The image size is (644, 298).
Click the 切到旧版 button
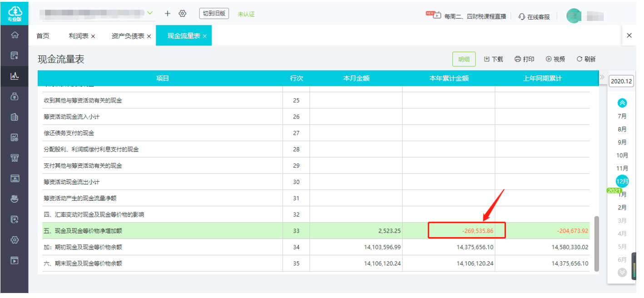[x=214, y=14]
